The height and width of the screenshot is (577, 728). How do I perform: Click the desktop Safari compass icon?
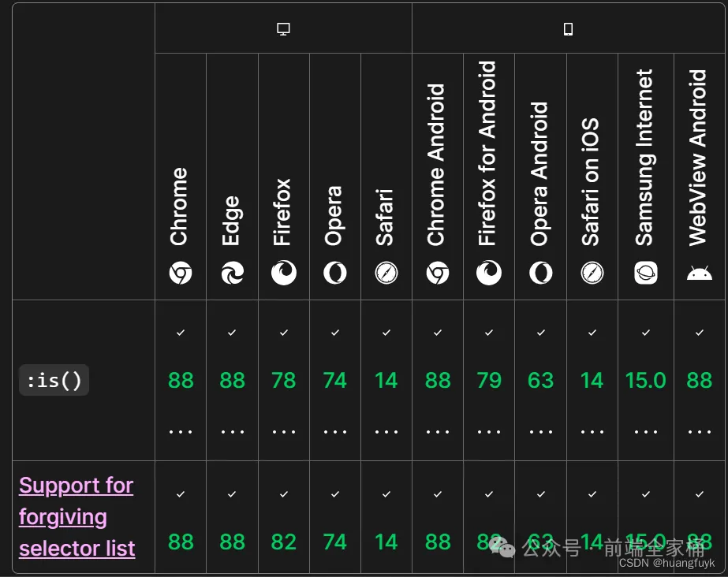pyautogui.click(x=386, y=273)
